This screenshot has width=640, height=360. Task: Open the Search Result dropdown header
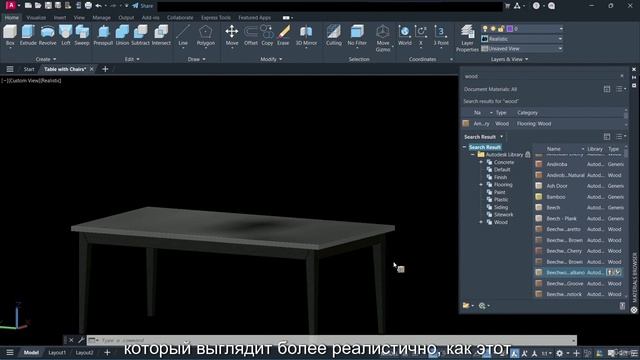coord(484,137)
